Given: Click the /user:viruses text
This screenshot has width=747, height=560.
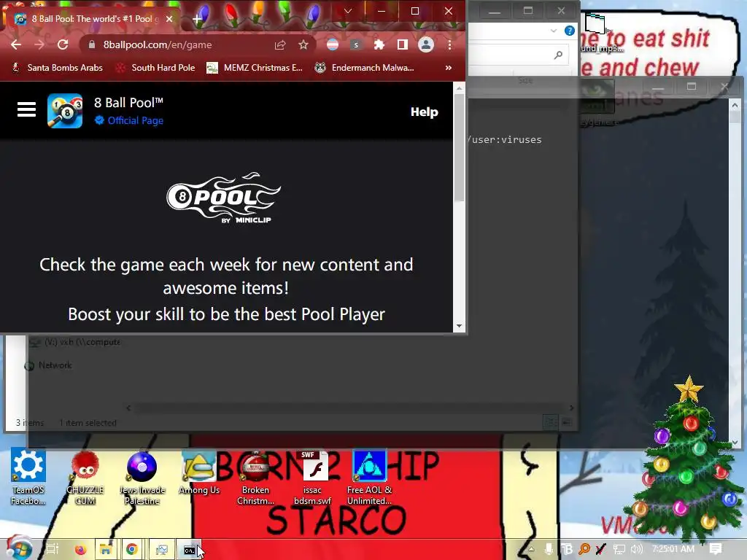Looking at the screenshot, I should tap(505, 139).
